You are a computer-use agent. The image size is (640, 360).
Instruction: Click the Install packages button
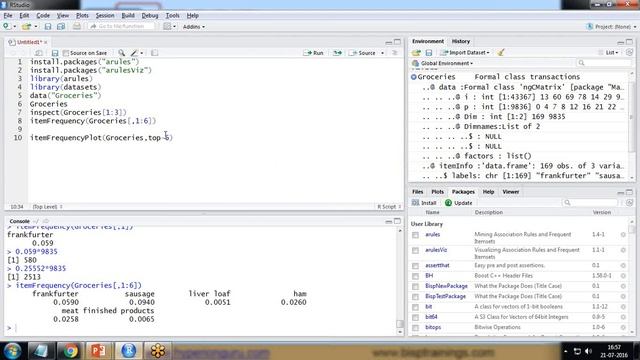[x=424, y=203]
